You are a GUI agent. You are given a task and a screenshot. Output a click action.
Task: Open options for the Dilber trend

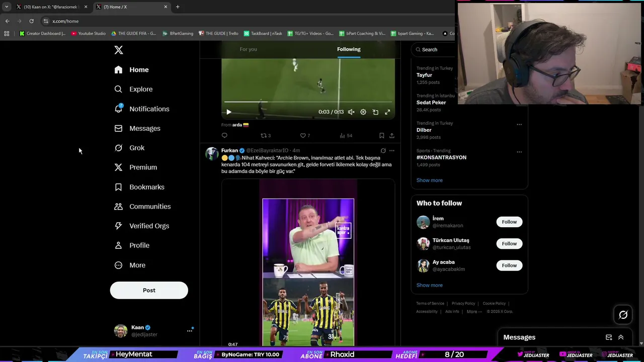519,124
